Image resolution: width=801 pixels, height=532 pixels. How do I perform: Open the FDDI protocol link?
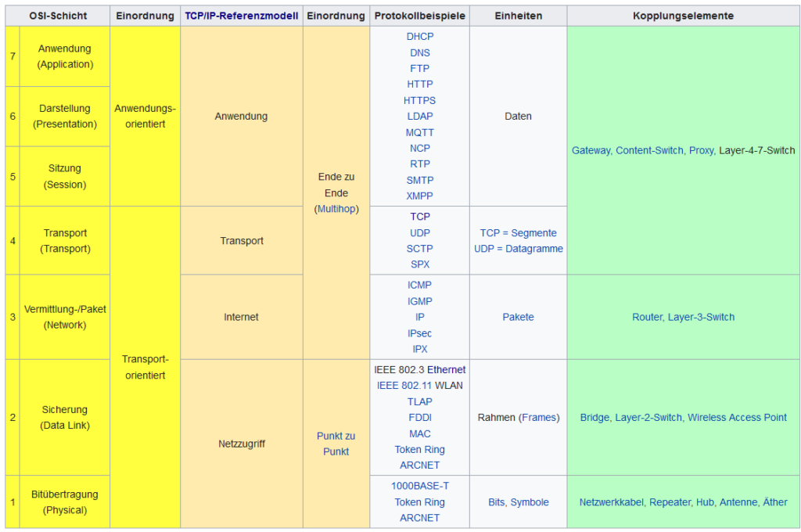click(420, 418)
